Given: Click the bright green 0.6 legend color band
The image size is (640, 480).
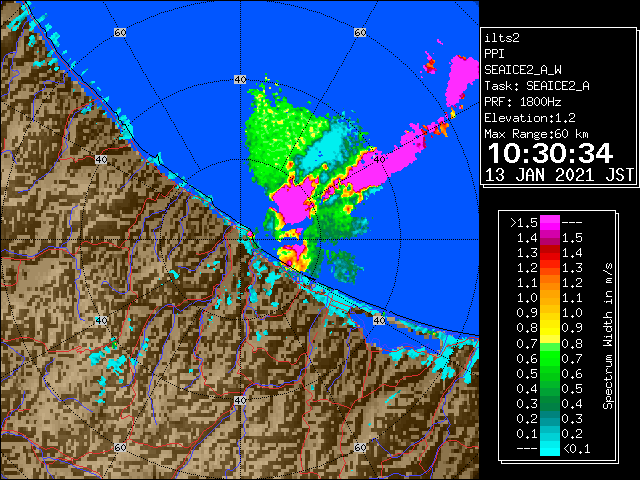Looking at the screenshot, I should click(x=549, y=358).
